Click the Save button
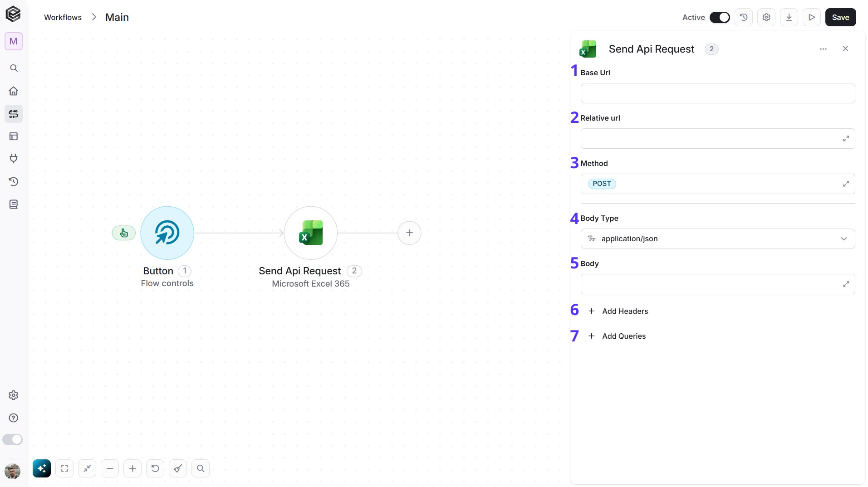Viewport: 868px width, 487px height. pyautogui.click(x=840, y=17)
